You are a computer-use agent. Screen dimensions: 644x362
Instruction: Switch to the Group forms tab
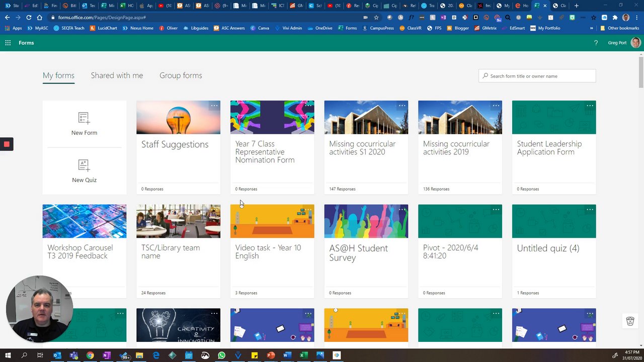point(181,75)
